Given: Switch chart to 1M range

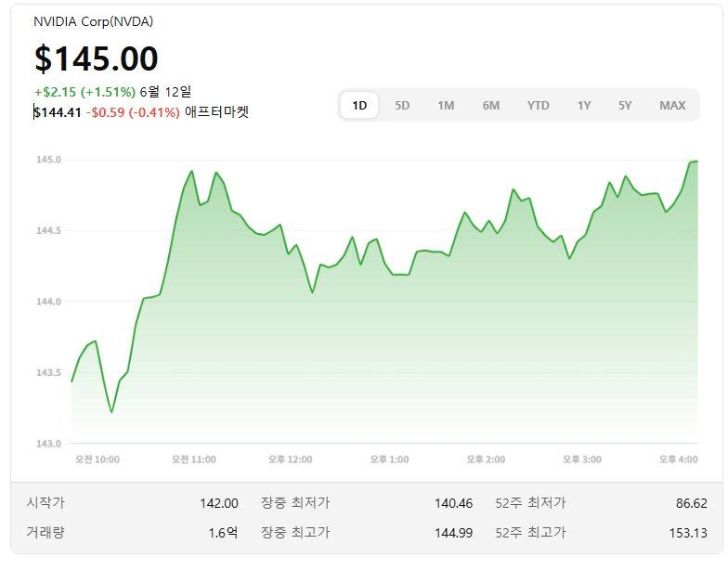Looking at the screenshot, I should (446, 106).
